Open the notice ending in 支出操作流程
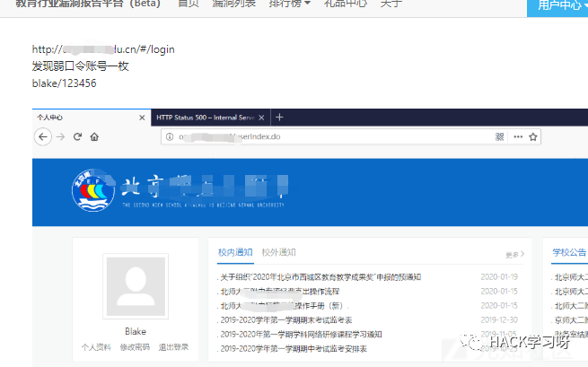Viewport: 588px width, 367px height. click(280, 292)
